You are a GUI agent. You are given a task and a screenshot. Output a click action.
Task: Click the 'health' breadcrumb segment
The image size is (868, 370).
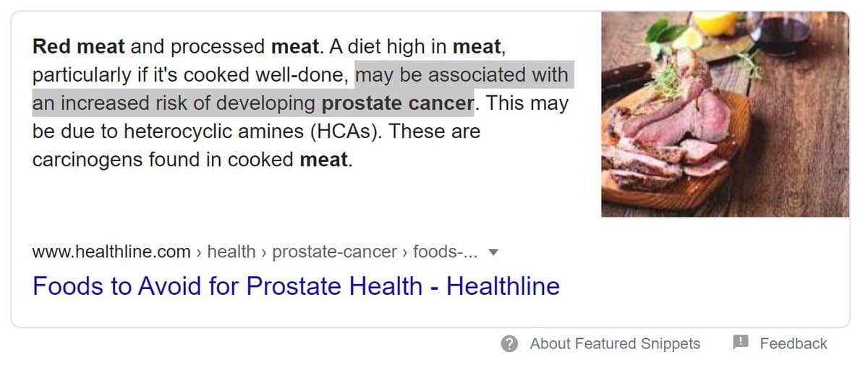tap(231, 251)
